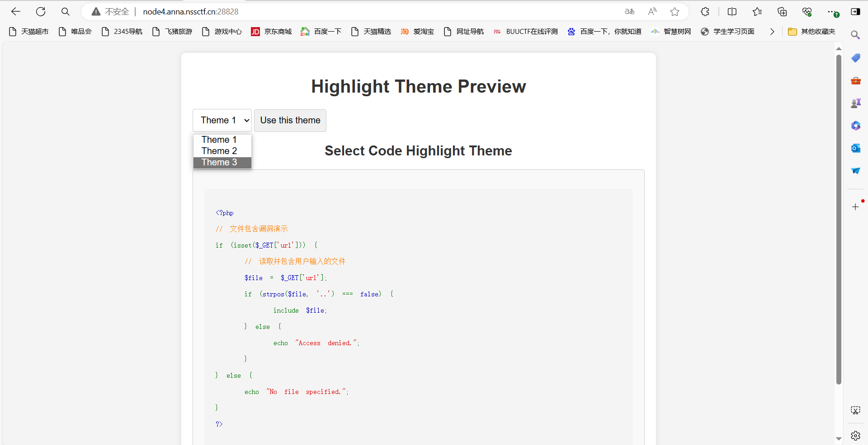
Task: Choose Theme 1 from the list
Action: (222, 140)
